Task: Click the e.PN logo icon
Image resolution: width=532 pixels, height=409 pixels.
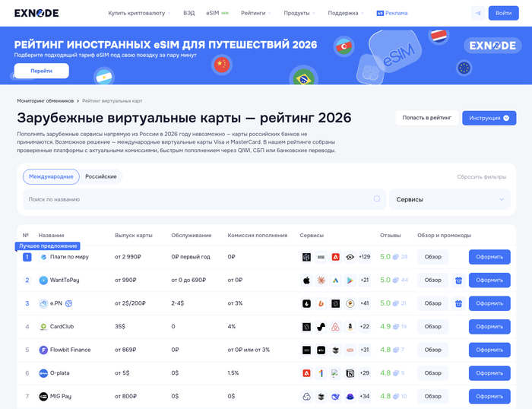Action: tap(43, 303)
